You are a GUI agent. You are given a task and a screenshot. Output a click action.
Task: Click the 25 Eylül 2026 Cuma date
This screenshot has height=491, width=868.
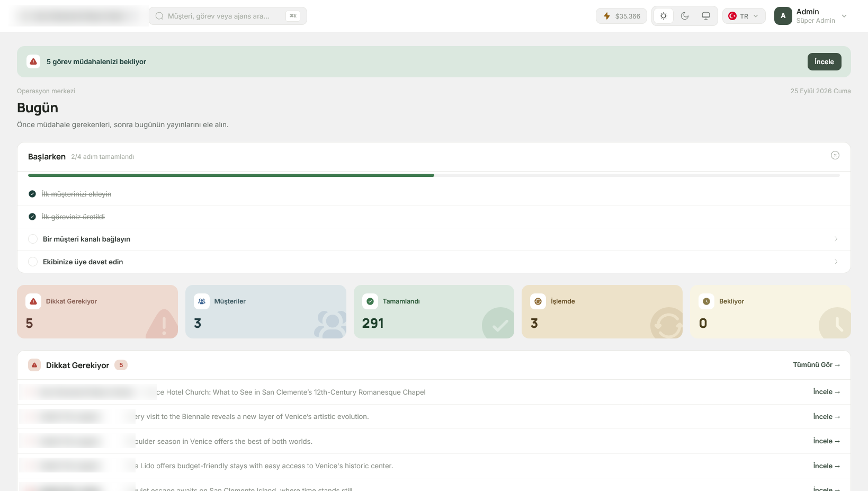point(820,91)
